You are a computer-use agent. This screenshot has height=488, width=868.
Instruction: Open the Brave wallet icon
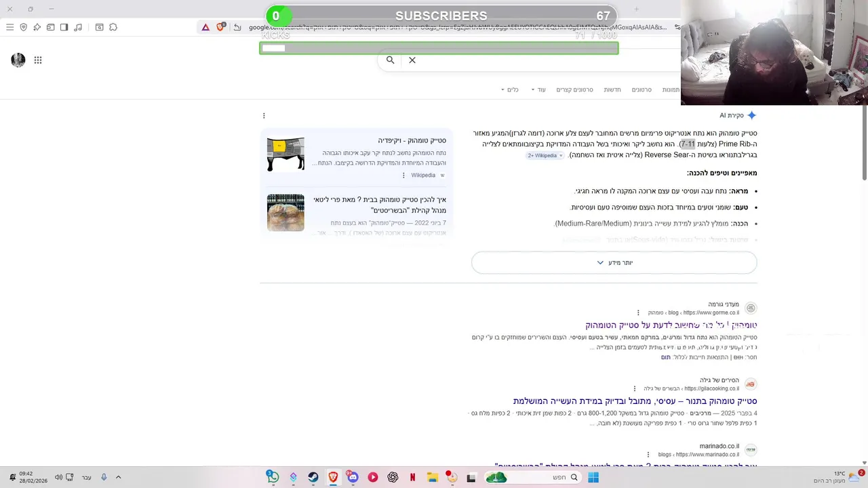[x=50, y=27]
